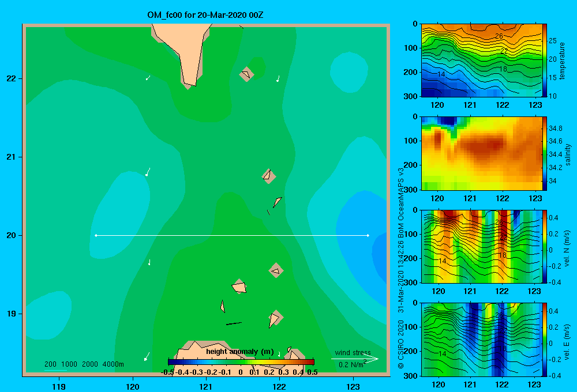Open the temperature section plot
577x392 pixels.
coord(482,61)
